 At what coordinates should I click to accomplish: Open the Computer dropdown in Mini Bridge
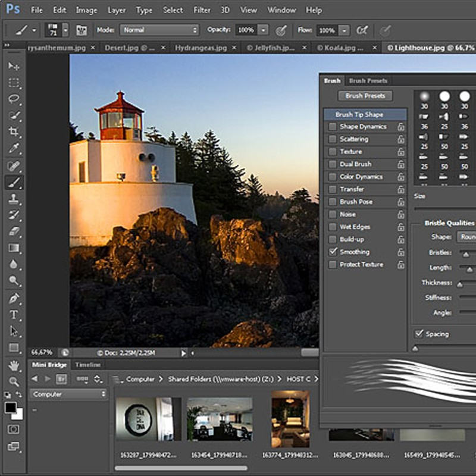(x=68, y=394)
